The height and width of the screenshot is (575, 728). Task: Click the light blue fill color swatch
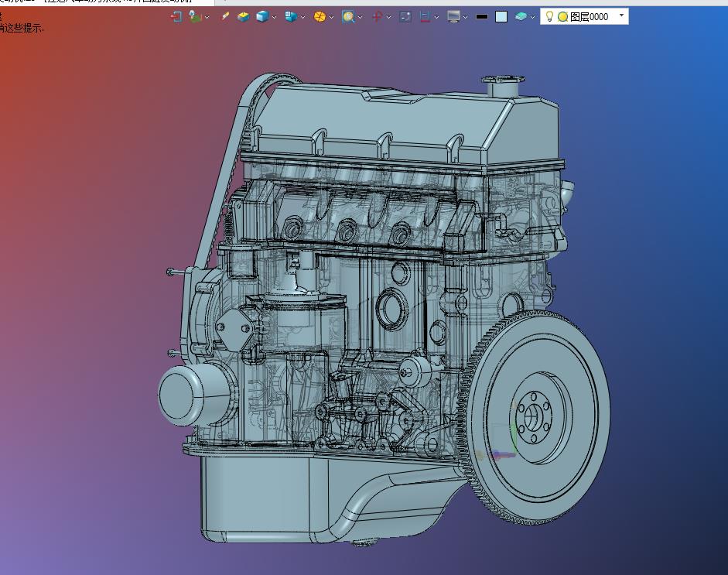click(x=501, y=16)
